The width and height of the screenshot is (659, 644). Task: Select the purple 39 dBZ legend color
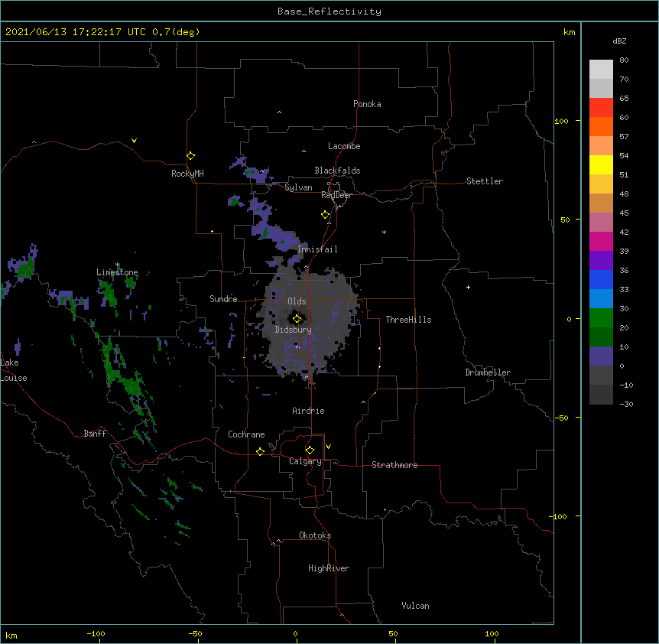pos(601,261)
